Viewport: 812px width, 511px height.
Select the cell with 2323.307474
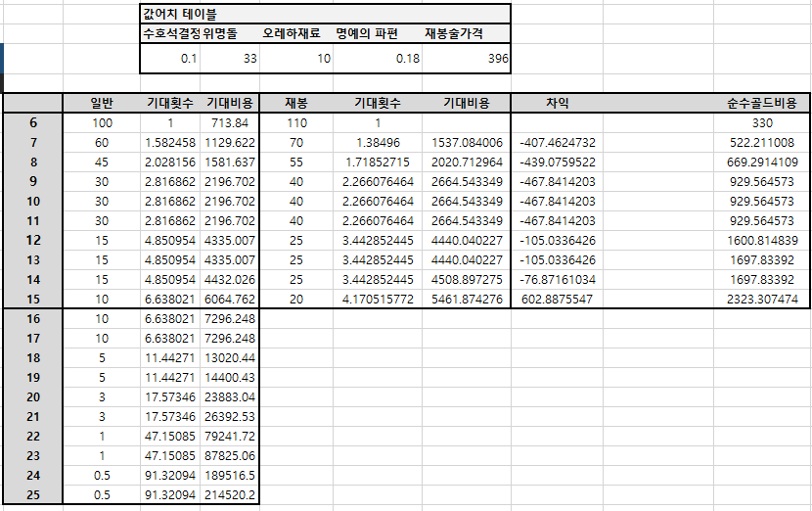click(x=761, y=300)
